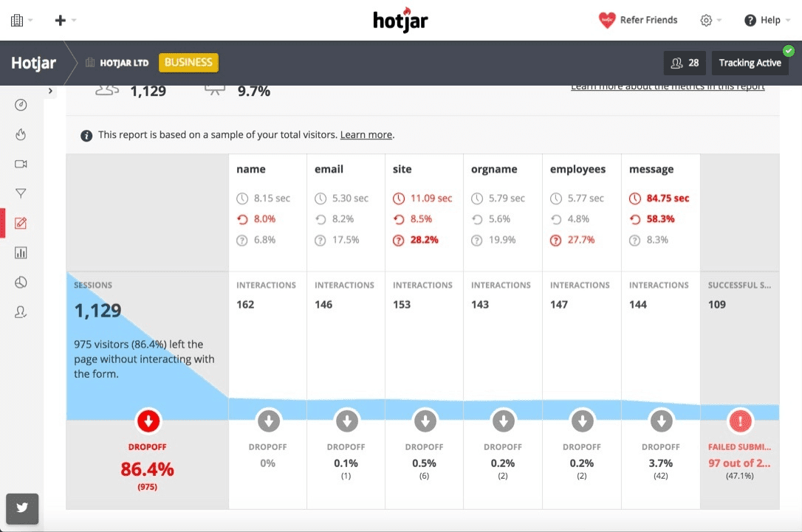802x532 pixels.
Task: Click the Hotjar logo at top center
Action: tap(400, 21)
